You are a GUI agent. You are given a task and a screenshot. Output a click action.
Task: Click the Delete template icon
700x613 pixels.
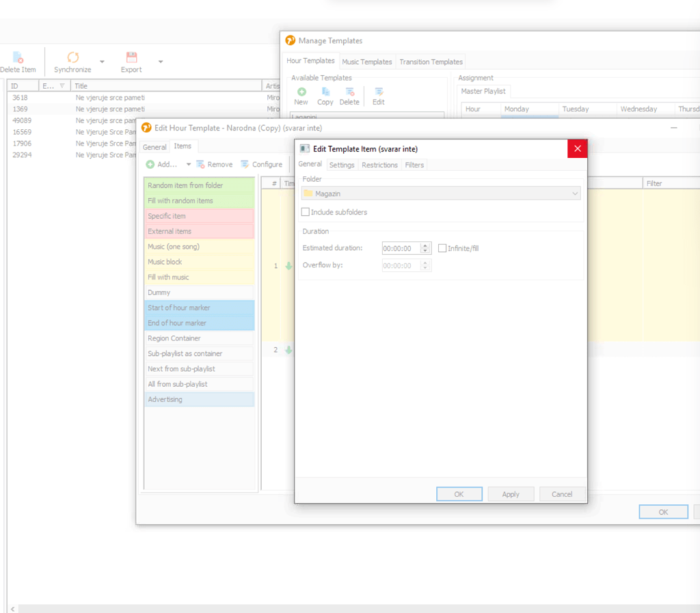[x=349, y=92]
